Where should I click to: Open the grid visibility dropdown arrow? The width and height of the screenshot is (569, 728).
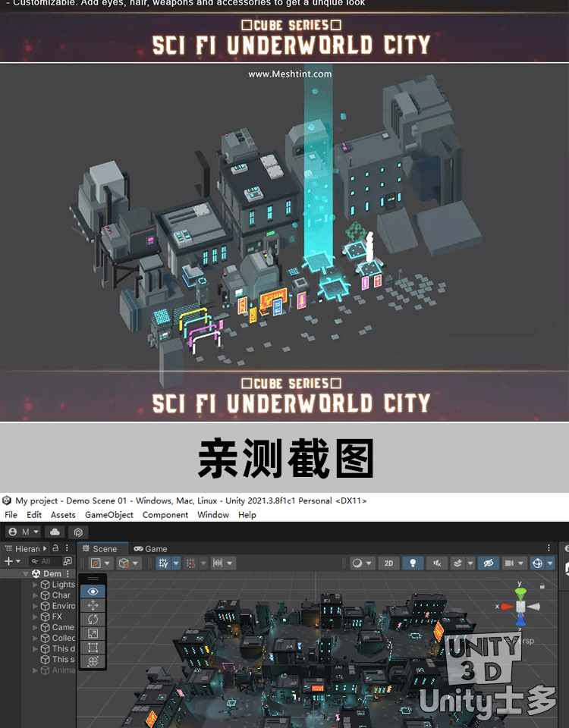click(176, 563)
